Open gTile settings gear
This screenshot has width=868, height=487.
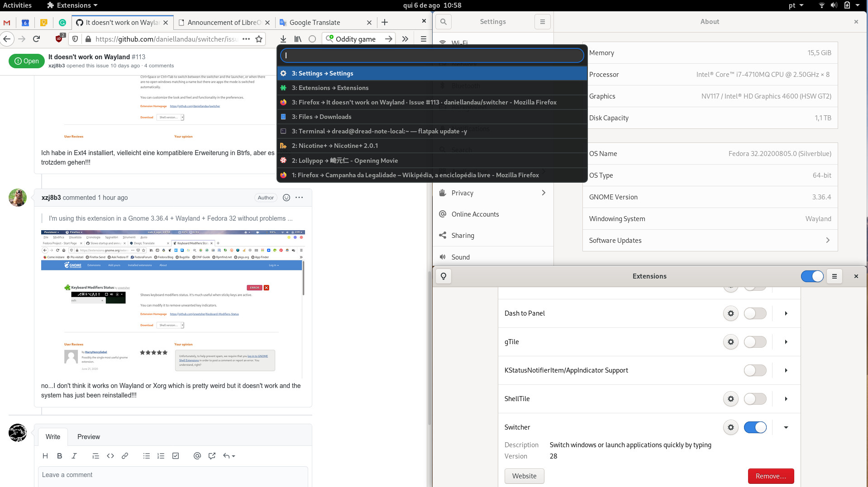[x=731, y=342]
